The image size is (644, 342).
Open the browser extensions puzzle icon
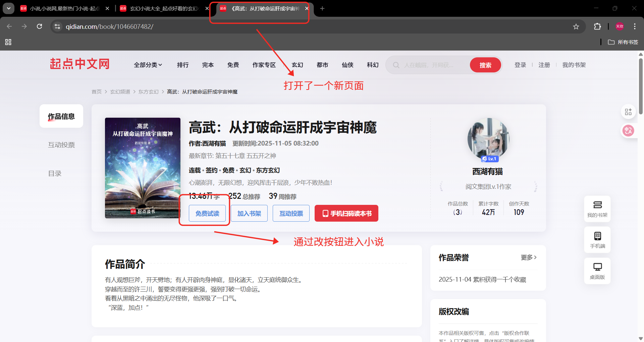[x=597, y=26]
